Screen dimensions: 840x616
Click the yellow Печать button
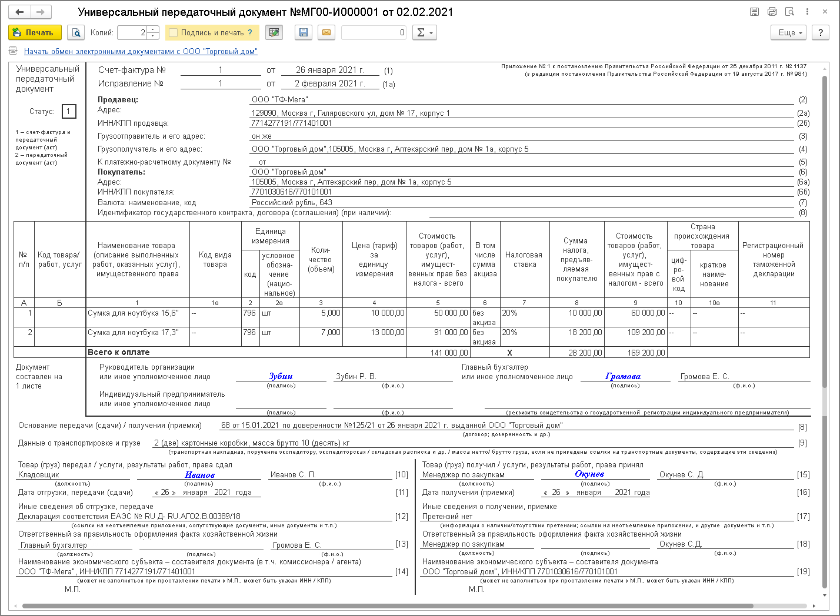pos(35,33)
